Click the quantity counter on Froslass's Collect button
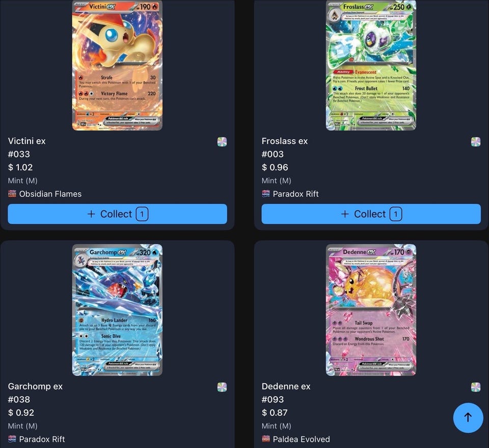The height and width of the screenshot is (448, 489). tap(396, 214)
